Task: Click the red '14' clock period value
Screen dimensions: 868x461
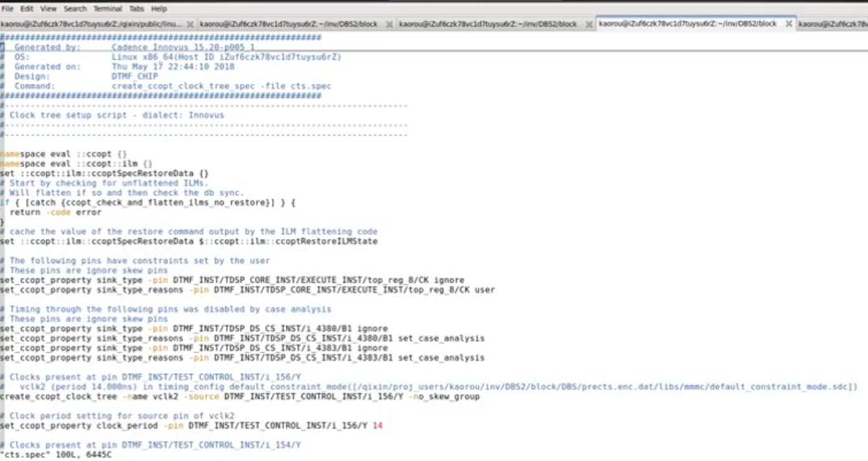Action: 378,425
